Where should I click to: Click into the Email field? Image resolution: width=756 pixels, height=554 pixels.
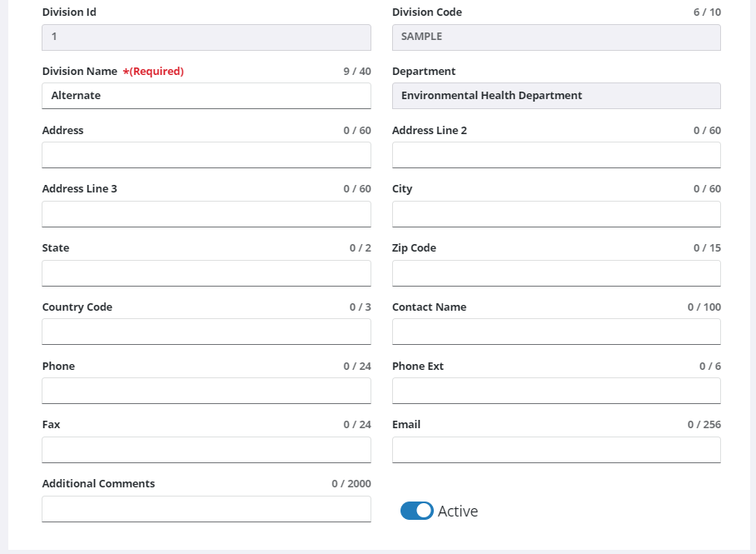click(x=556, y=450)
